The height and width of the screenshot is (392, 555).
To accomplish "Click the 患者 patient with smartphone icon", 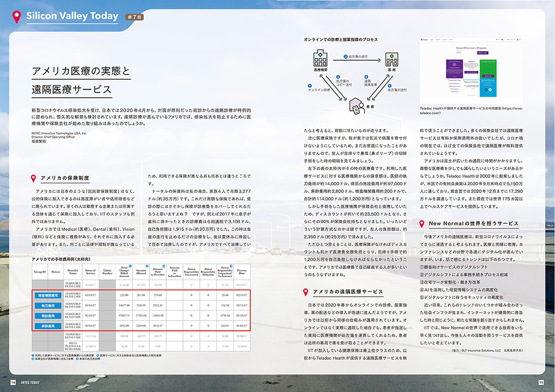I will pos(357,106).
